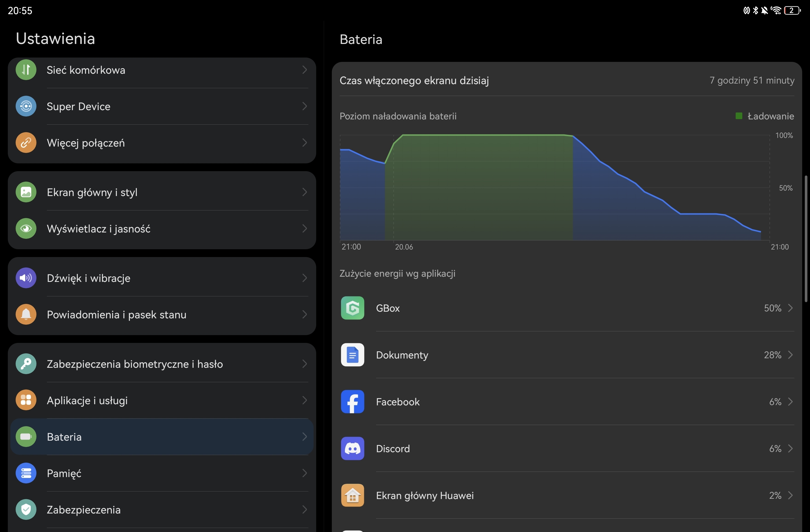Expand Facebook usage details chevron

(x=790, y=402)
